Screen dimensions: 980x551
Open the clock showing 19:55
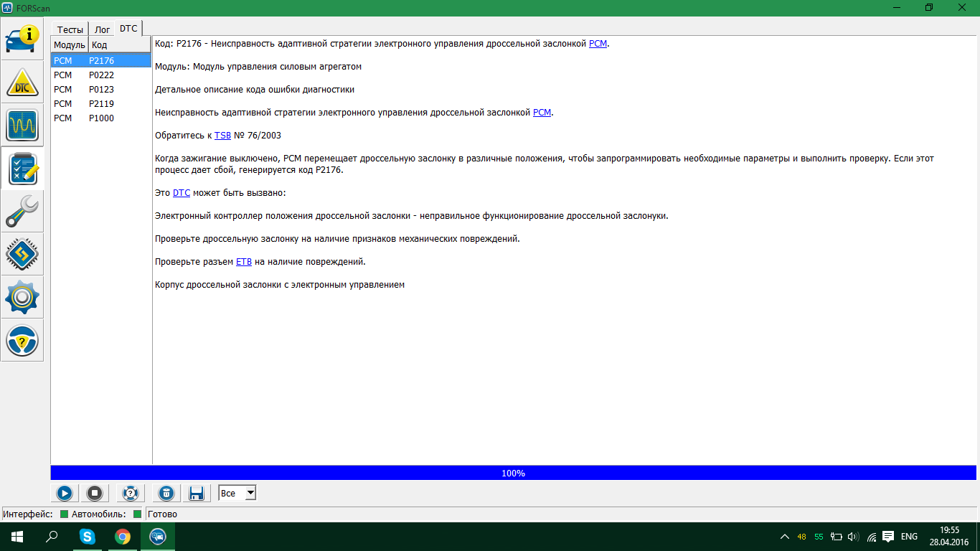949,537
